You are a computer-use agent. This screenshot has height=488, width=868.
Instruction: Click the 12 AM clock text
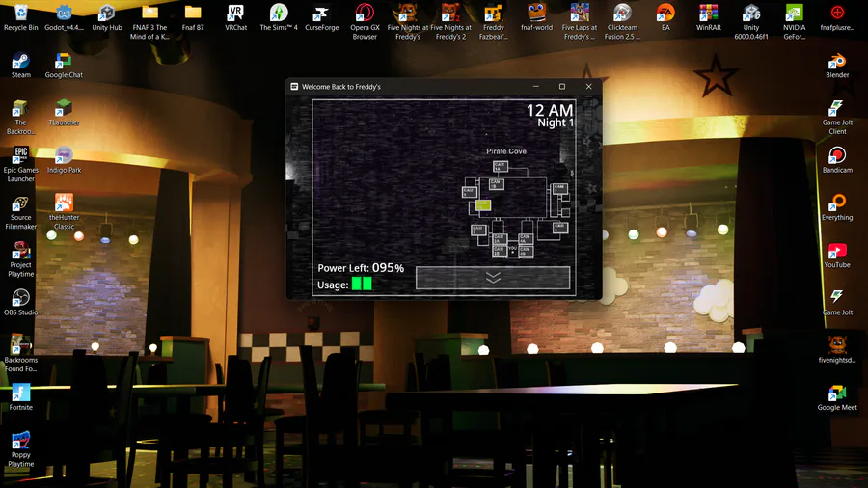tap(550, 110)
